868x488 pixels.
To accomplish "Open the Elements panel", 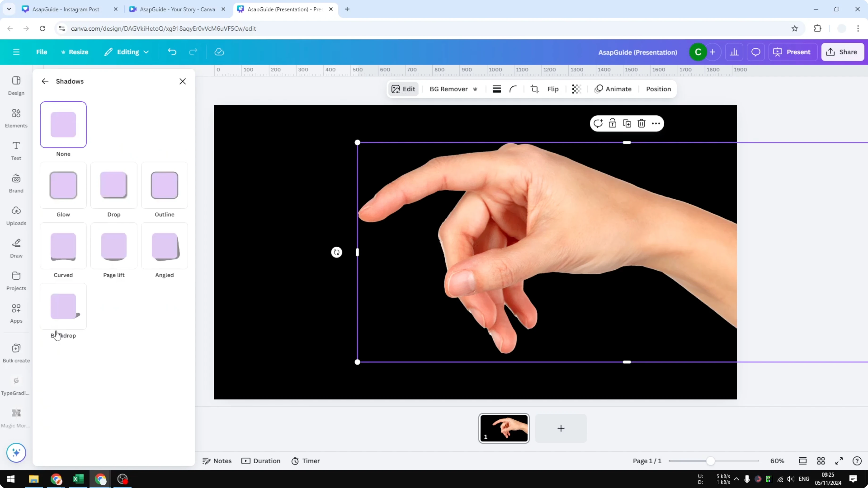I will coord(16,118).
